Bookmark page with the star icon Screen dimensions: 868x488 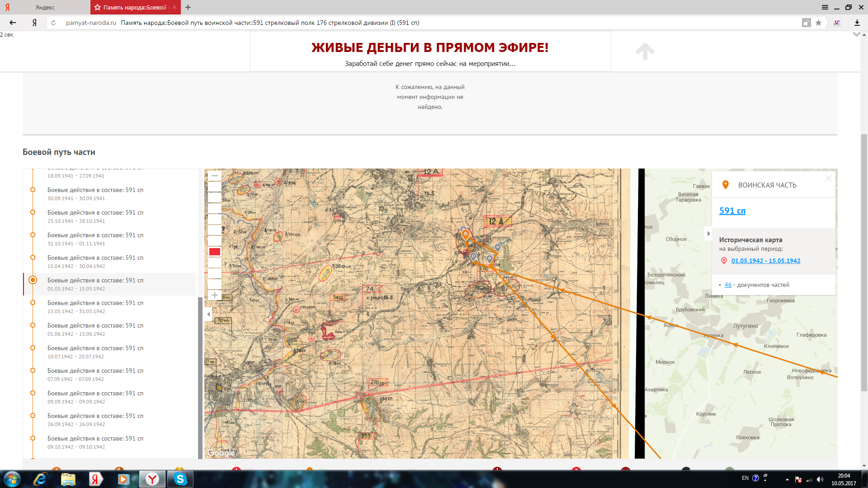coord(818,23)
